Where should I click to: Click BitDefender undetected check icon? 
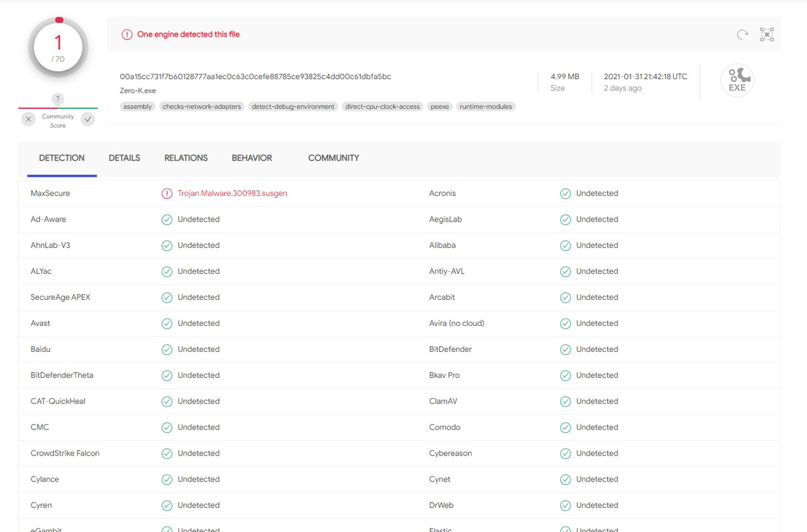click(x=565, y=349)
